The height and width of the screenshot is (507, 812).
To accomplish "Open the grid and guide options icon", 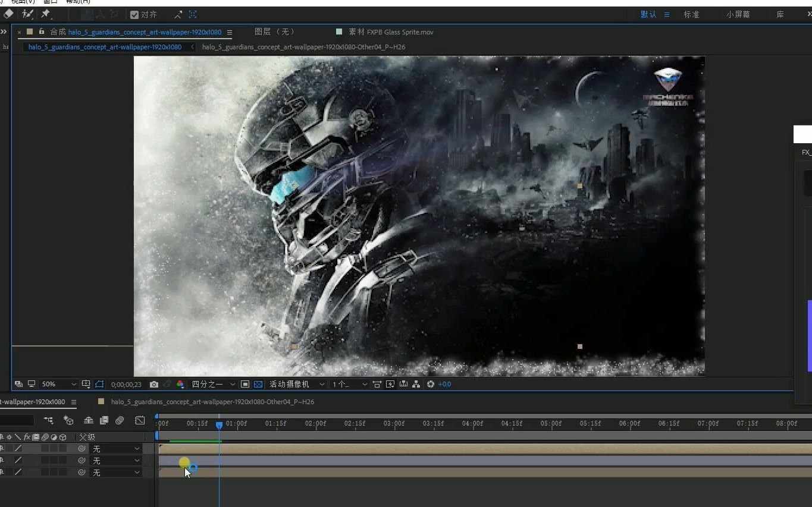I will pos(86,384).
